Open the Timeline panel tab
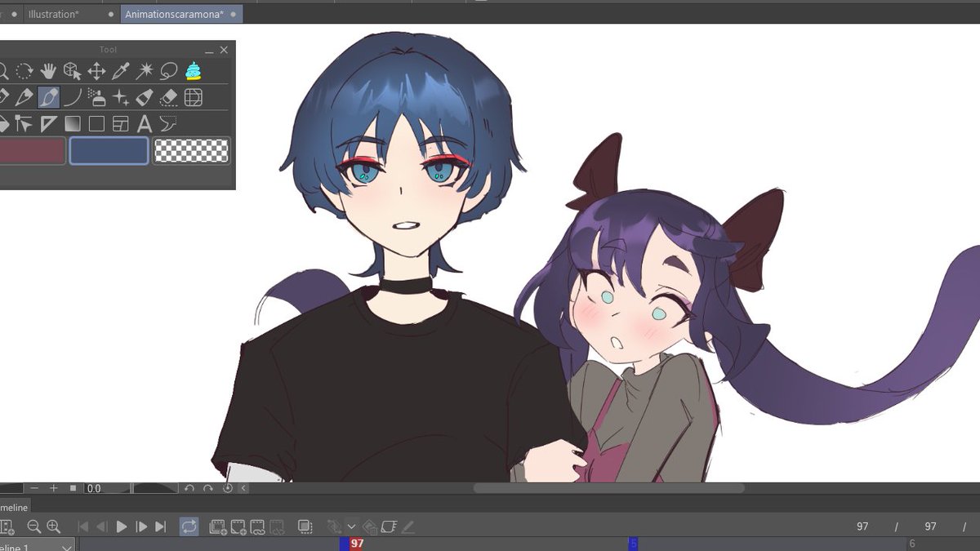This screenshot has width=980, height=551. 14,508
